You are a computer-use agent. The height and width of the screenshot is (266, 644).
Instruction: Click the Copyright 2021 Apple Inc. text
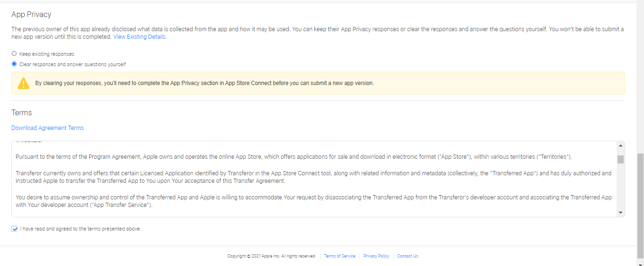(x=272, y=256)
